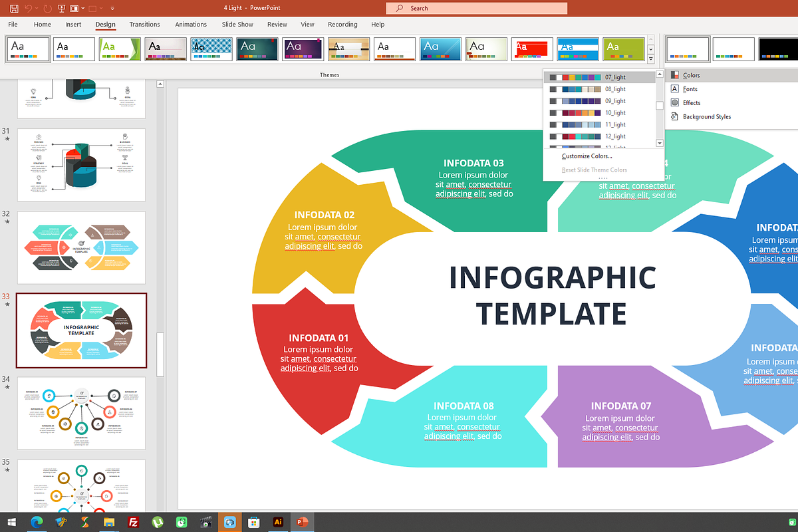Image resolution: width=798 pixels, height=532 pixels.
Task: Apply the dark teal theme thumbnail
Action: click(x=257, y=49)
